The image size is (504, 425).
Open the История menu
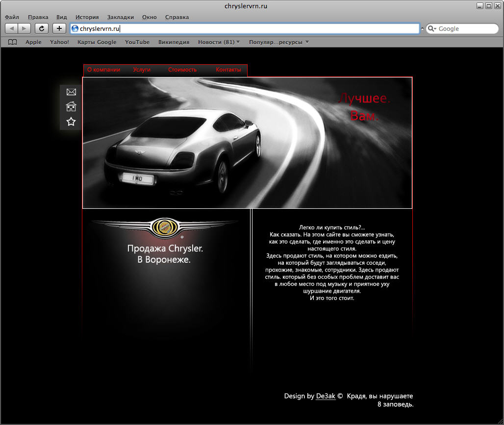pos(87,17)
